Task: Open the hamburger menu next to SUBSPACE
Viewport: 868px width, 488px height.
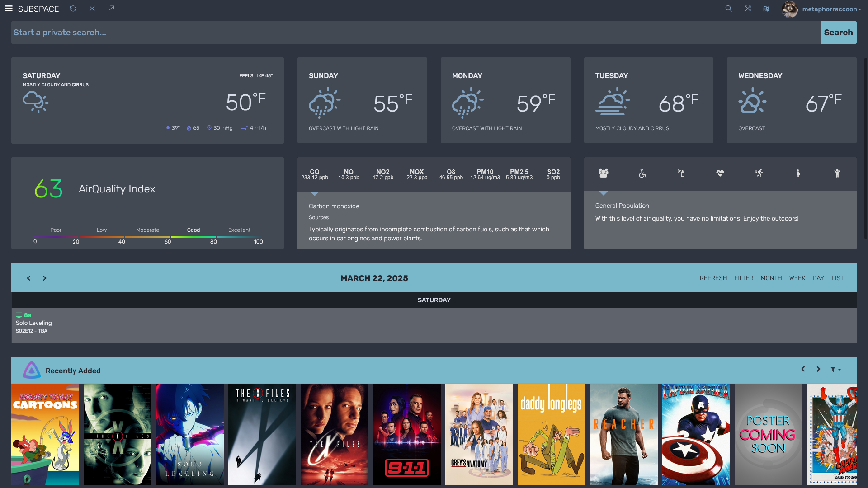Action: click(9, 9)
